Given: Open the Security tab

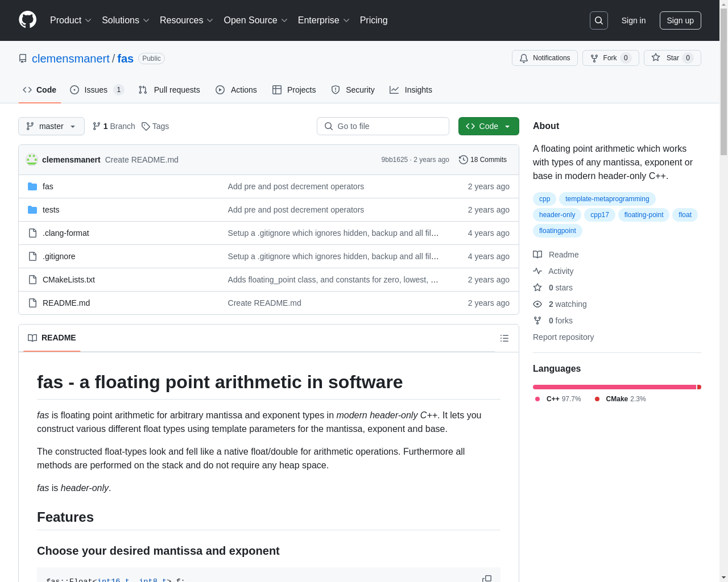Looking at the screenshot, I should pos(353,90).
